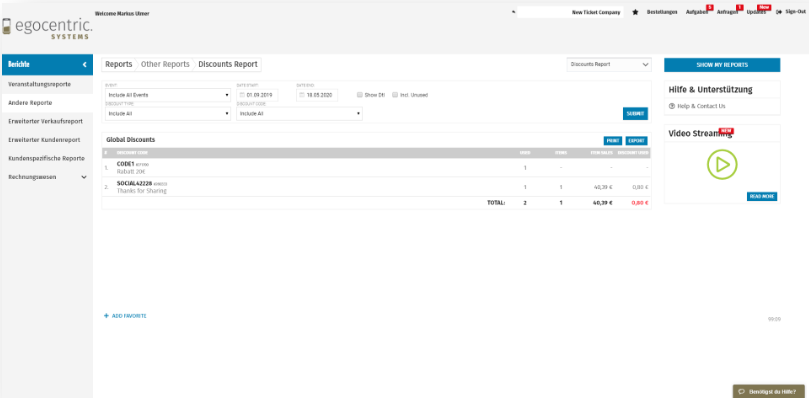809x398 pixels.
Task: Open the Discounts Report selector dropdown
Action: click(x=609, y=65)
